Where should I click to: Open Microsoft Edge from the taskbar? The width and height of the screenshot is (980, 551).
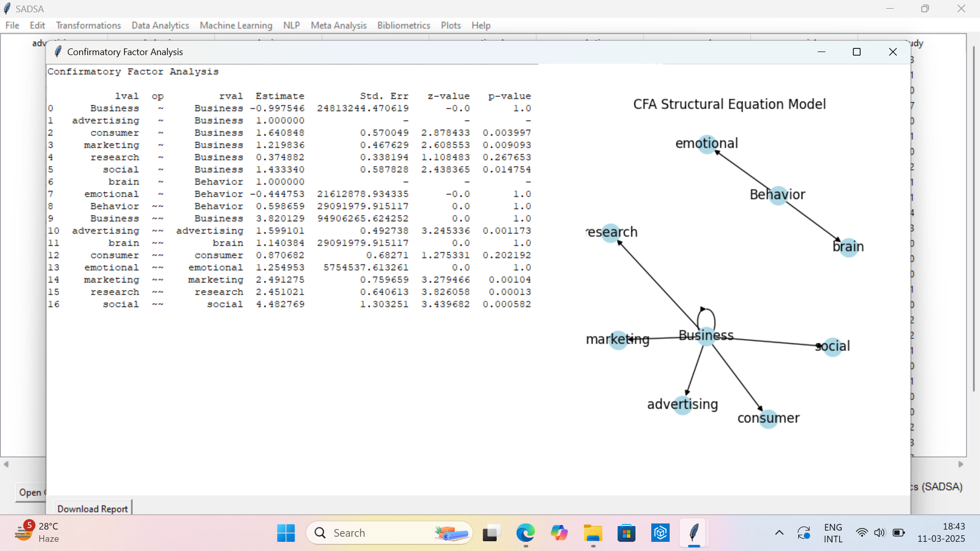[x=525, y=533]
